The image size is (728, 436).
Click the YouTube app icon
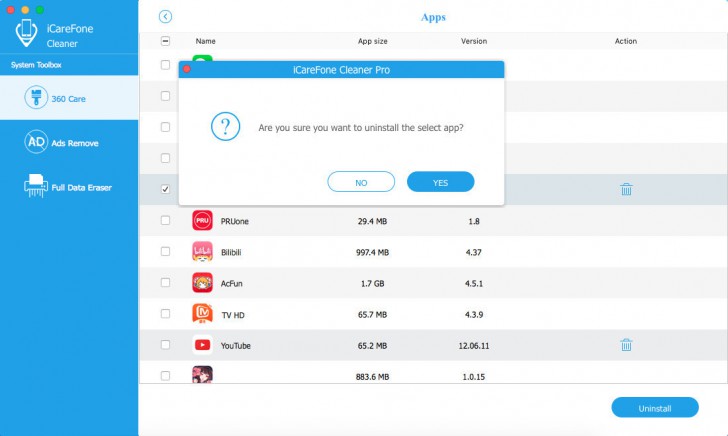[202, 345]
